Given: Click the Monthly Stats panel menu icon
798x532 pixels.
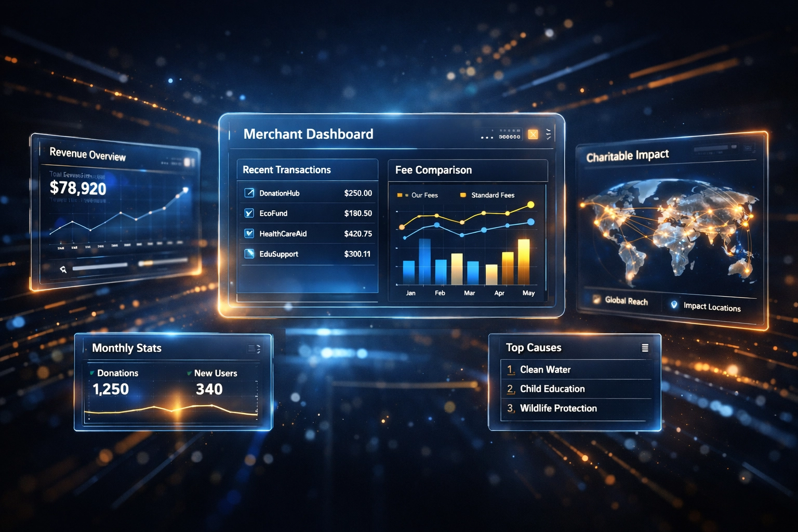Looking at the screenshot, I should click(x=253, y=348).
